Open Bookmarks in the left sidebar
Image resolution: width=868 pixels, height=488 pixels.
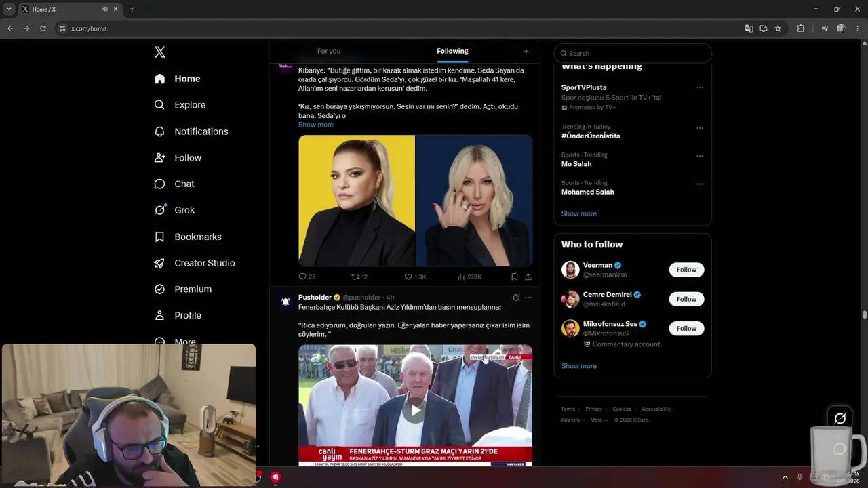(188, 237)
